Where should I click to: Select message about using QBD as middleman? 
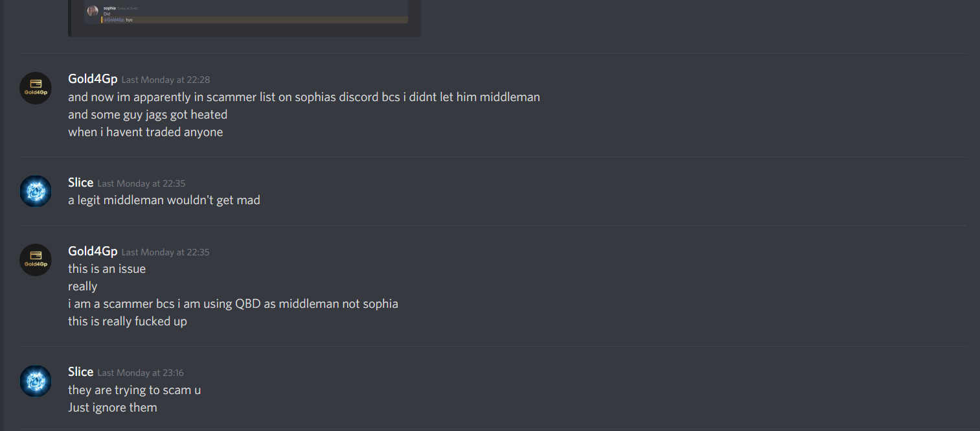233,304
